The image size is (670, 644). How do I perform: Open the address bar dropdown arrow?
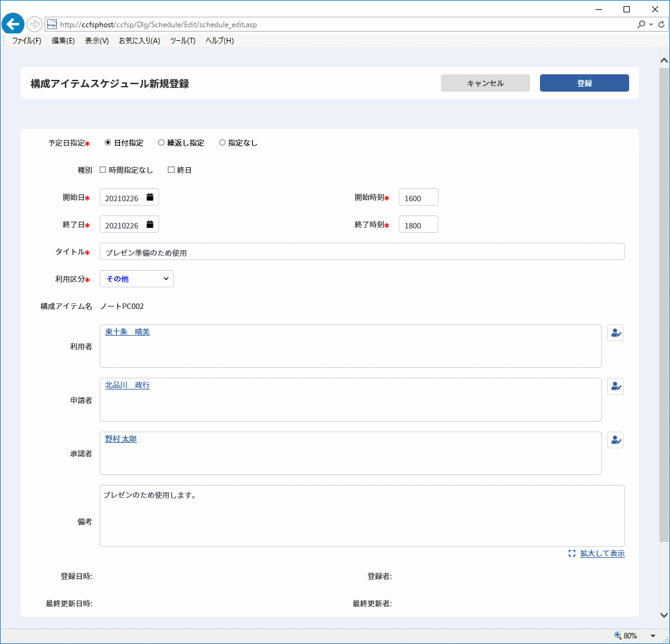coord(651,24)
